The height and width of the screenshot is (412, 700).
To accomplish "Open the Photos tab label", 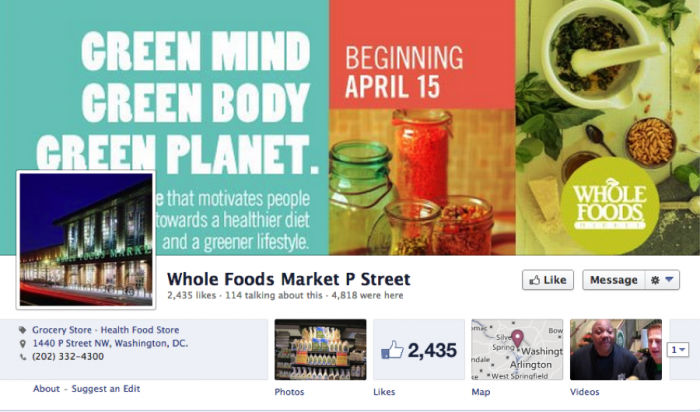I will (289, 392).
